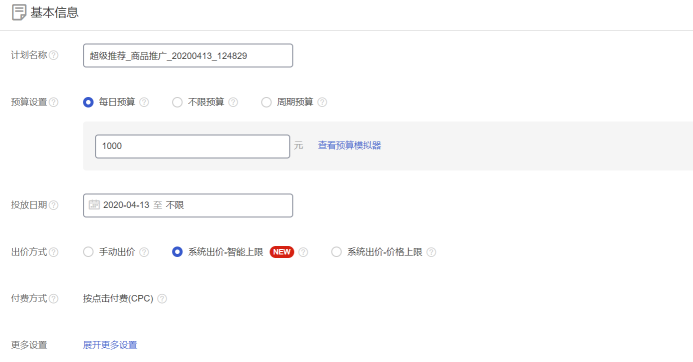Click the help icon next to 预算设置 label

coord(53,102)
